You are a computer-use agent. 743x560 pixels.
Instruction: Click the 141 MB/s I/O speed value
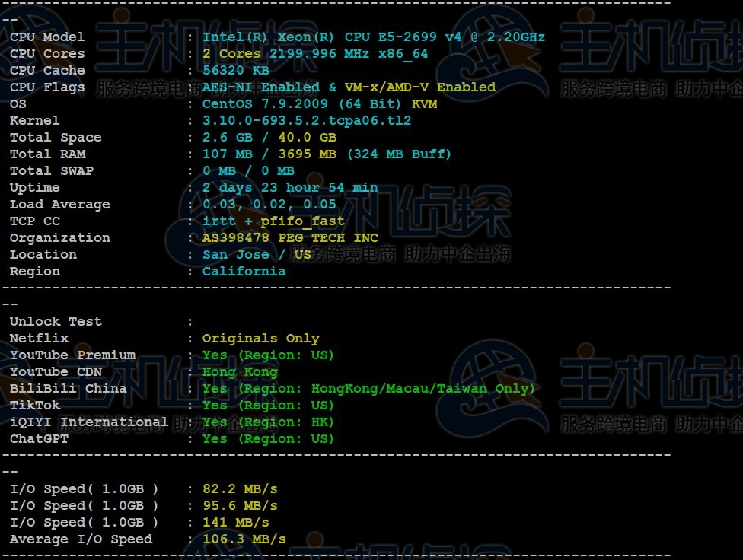pos(235,523)
